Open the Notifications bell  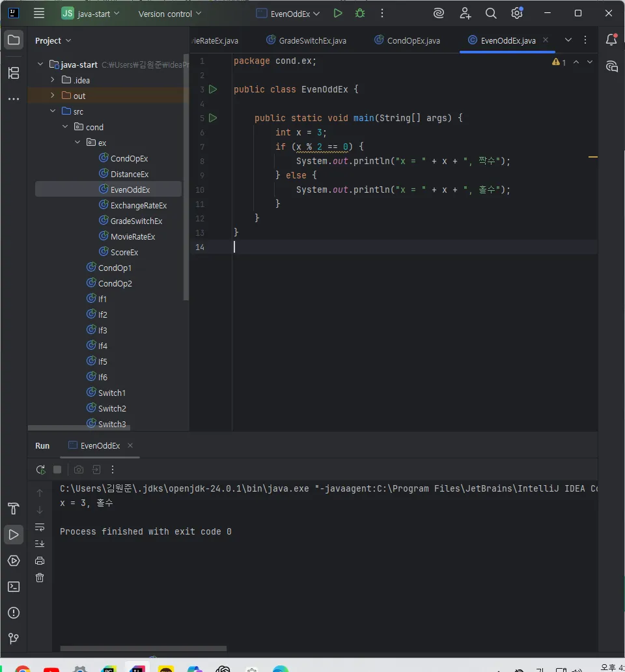click(611, 40)
